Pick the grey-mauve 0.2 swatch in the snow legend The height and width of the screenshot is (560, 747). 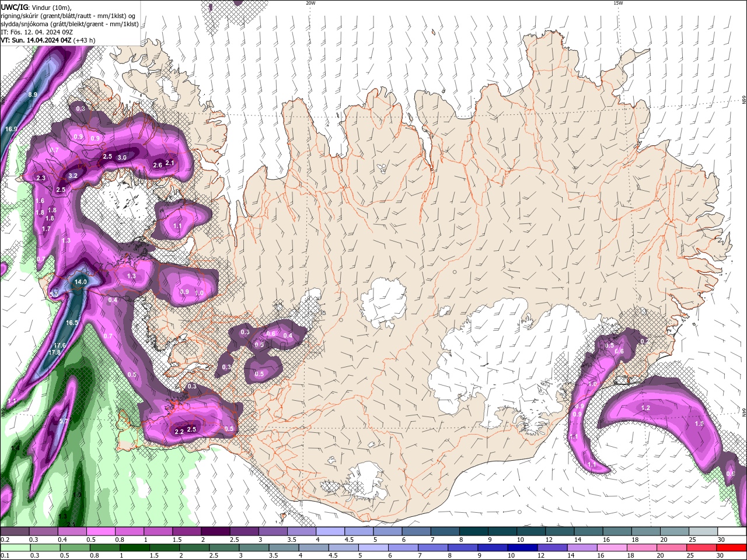point(15,531)
